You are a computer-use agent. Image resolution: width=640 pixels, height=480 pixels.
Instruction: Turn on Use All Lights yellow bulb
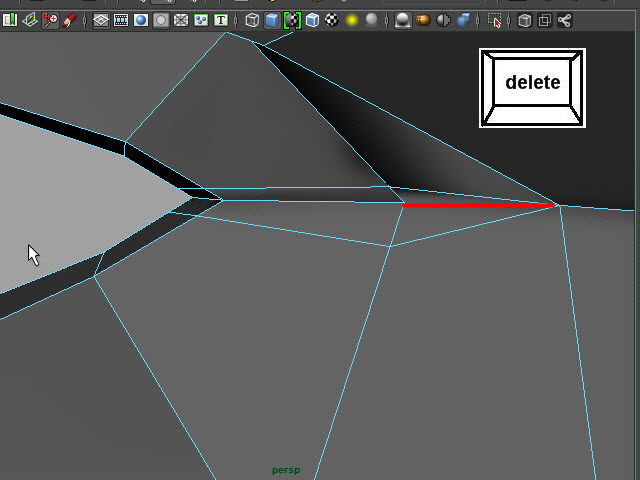[352, 20]
